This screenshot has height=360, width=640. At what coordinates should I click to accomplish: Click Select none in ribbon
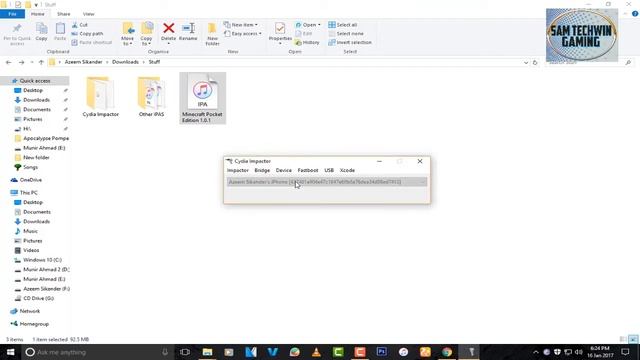click(x=346, y=33)
